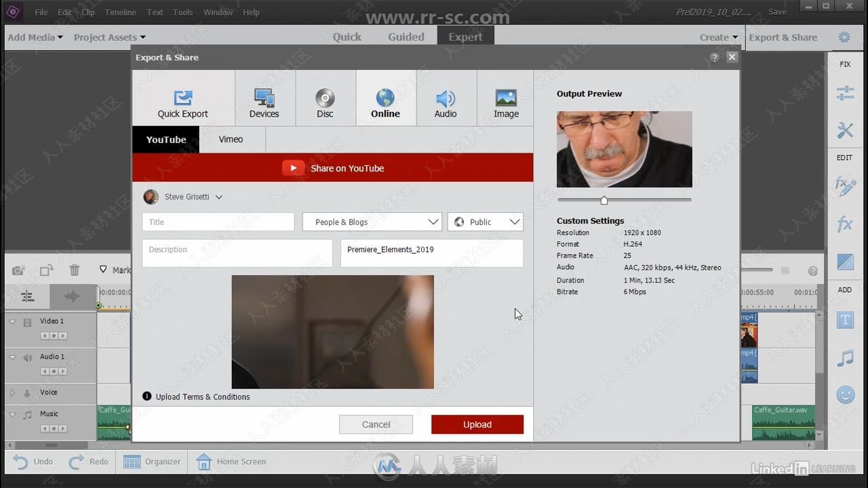Switch to Quick mode
This screenshot has height=488, width=868.
(347, 37)
